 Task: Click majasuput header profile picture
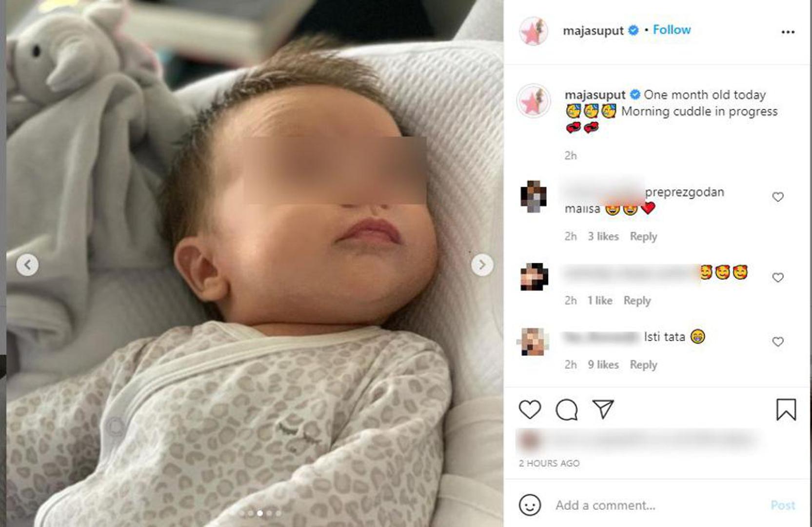[x=534, y=31]
